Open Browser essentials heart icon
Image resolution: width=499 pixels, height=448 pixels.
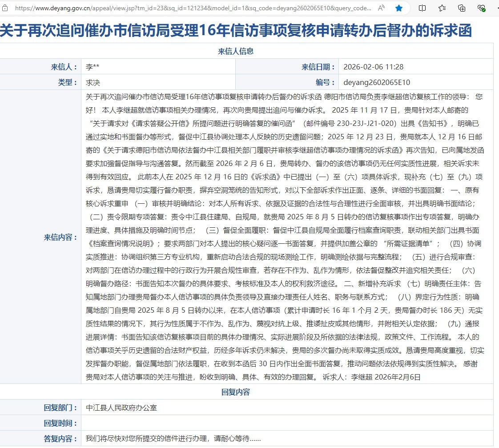click(481, 8)
